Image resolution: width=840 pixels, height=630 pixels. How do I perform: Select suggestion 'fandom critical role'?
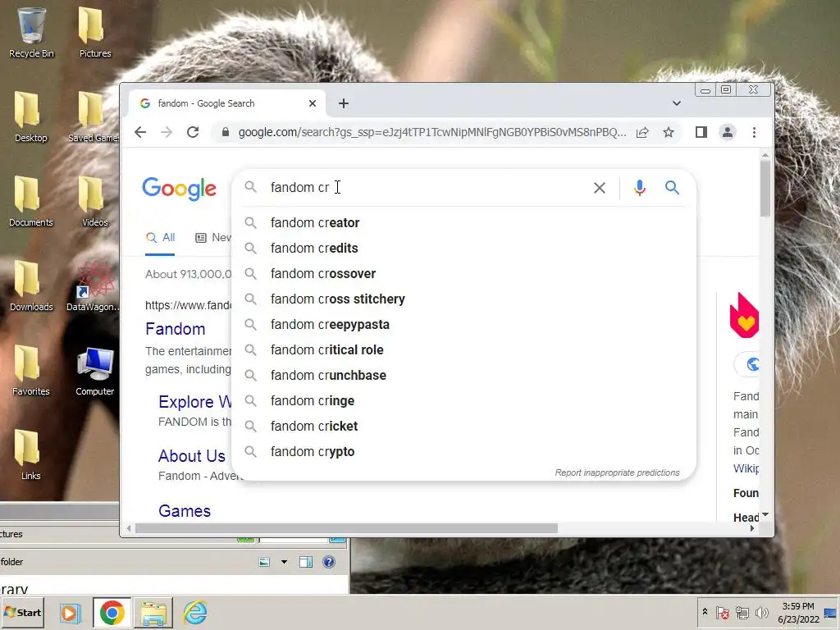(x=463, y=349)
